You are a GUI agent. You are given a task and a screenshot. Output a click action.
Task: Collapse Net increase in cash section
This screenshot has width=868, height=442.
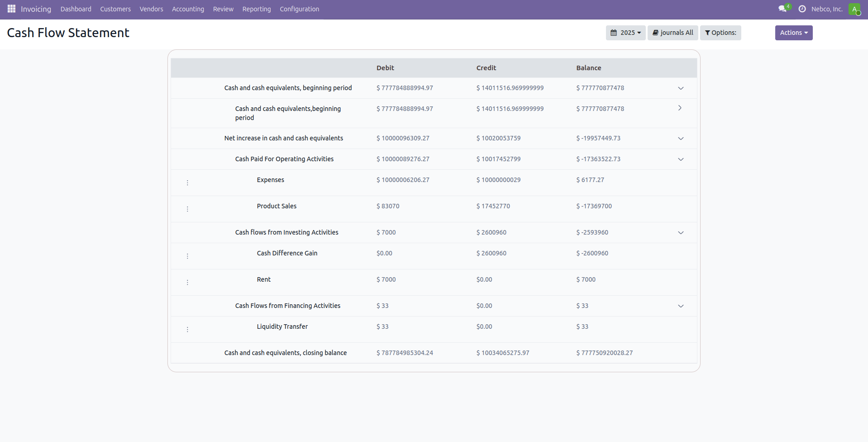pos(681,139)
